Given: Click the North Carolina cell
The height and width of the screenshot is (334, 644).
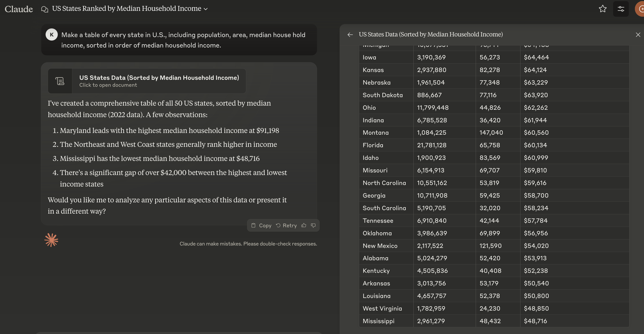Looking at the screenshot, I should [x=386, y=183].
